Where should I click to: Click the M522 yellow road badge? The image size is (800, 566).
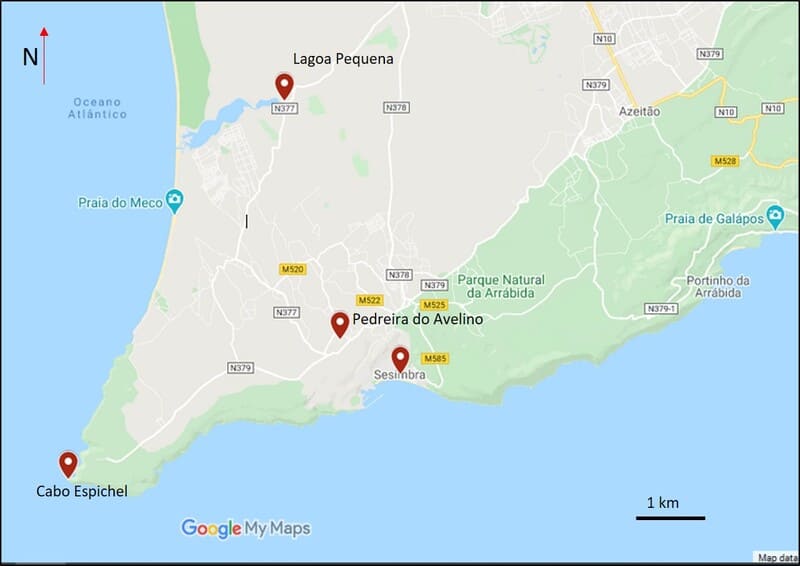[x=369, y=300]
